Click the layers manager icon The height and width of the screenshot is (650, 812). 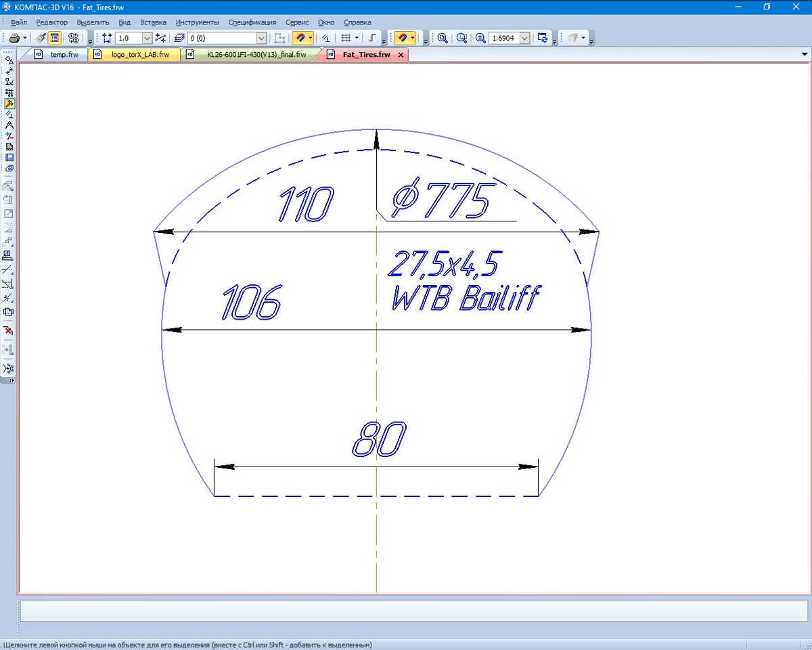click(x=179, y=39)
